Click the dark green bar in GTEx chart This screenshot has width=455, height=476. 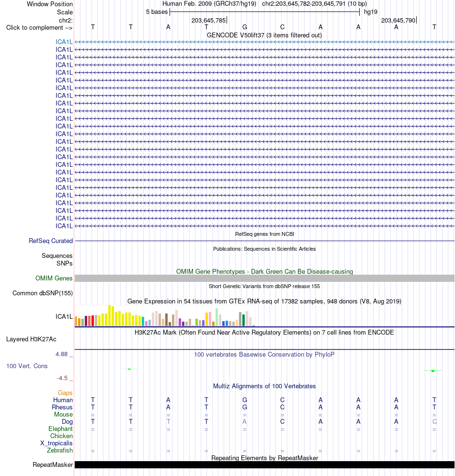244,320
